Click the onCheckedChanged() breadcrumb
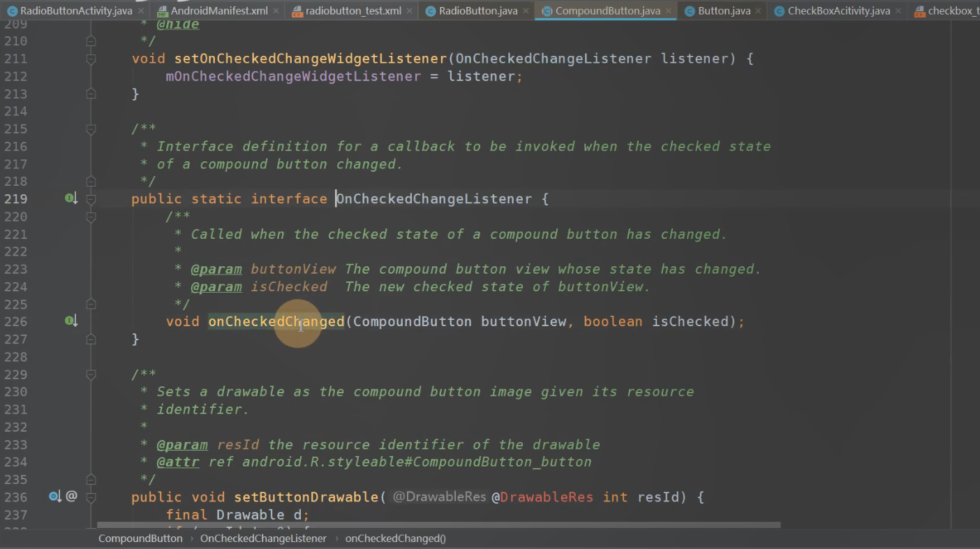Viewport: 980px width, 549px height. (x=396, y=539)
